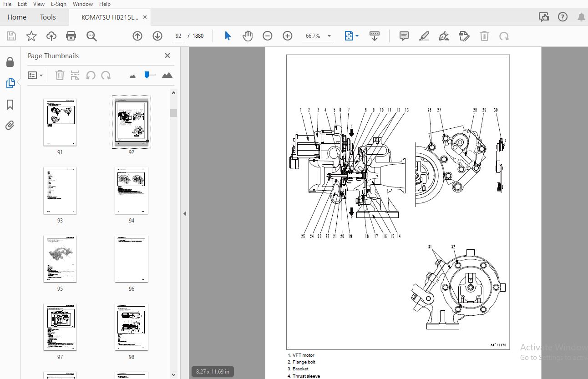Enable scrolling mode keyboard icon
The width and height of the screenshot is (588, 379).
pos(375,36)
